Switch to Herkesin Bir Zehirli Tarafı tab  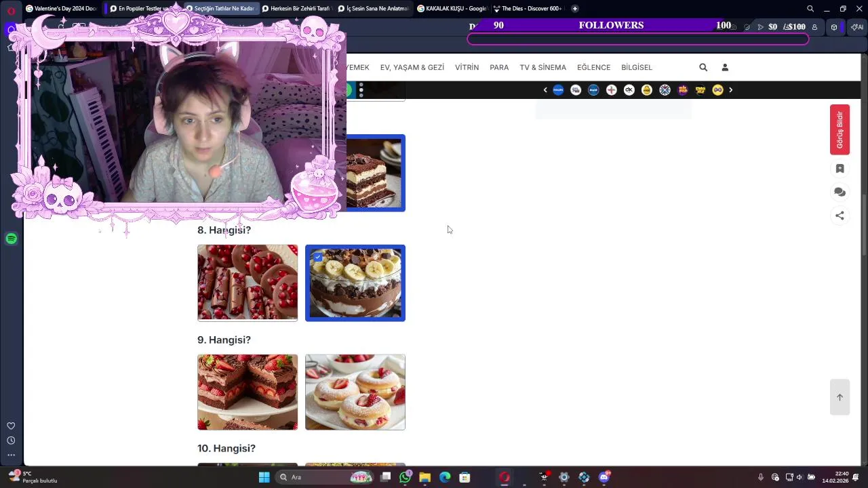[x=296, y=9]
